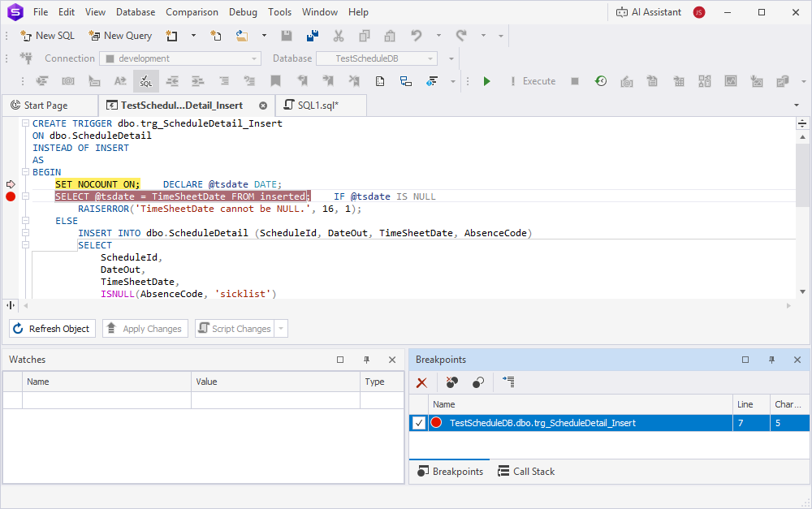Open the Debug menu

(243, 12)
